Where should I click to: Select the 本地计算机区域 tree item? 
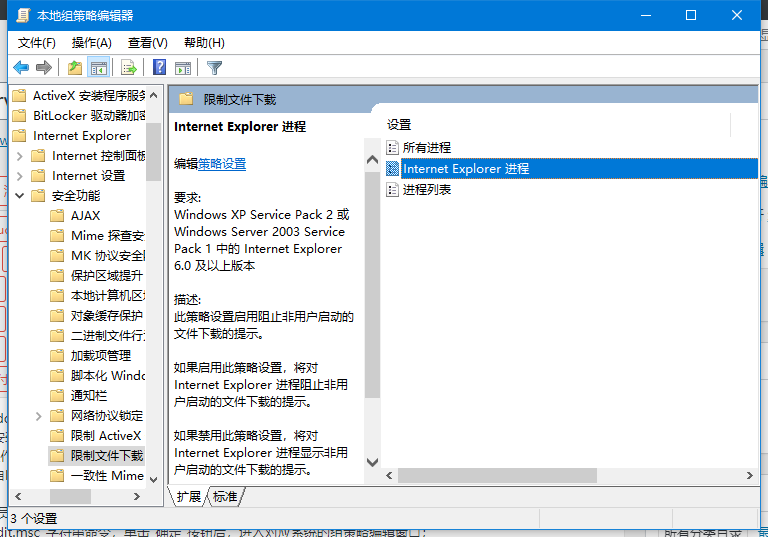(108, 296)
